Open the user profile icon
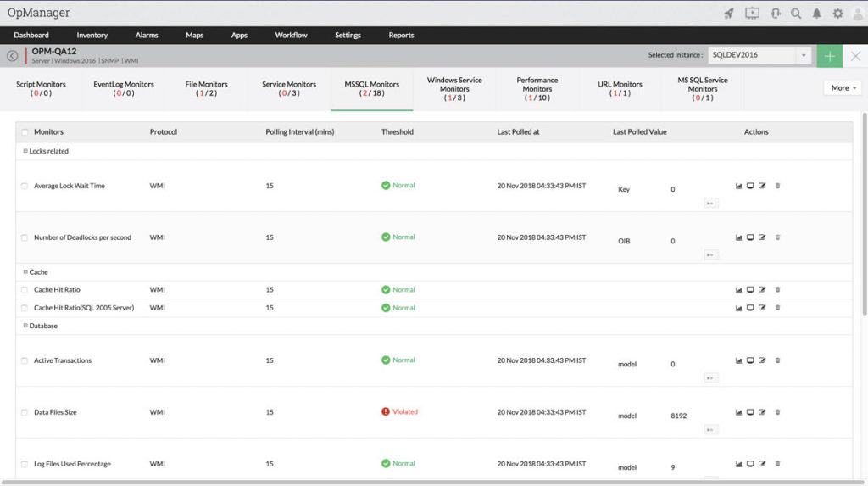The width and height of the screenshot is (868, 486). pos(858,14)
